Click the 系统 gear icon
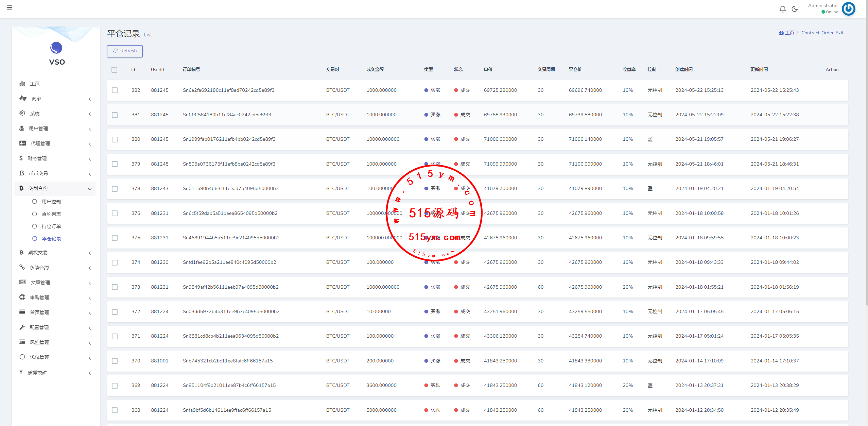 (22, 113)
